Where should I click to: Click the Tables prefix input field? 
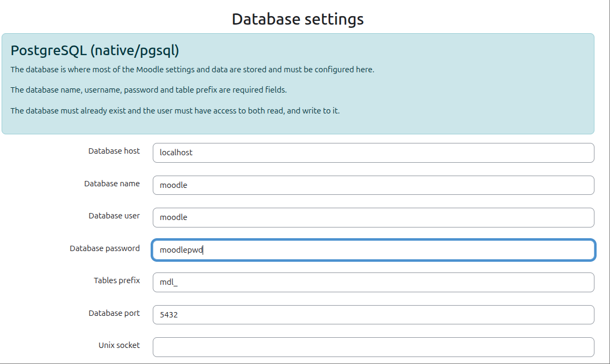373,283
